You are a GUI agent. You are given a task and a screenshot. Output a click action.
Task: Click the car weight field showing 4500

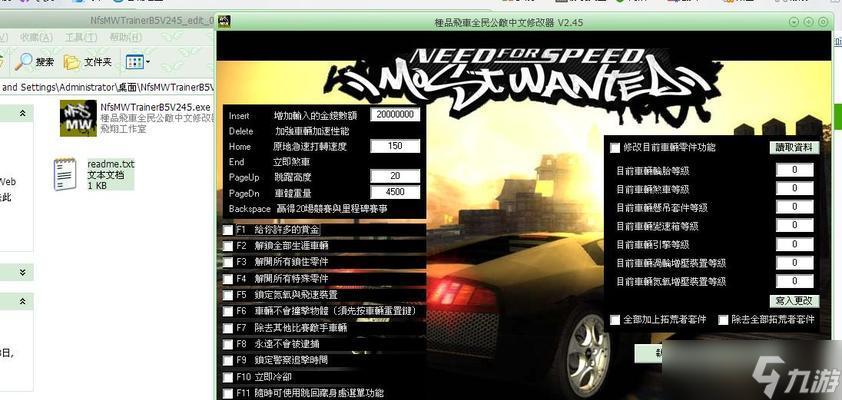(x=394, y=192)
